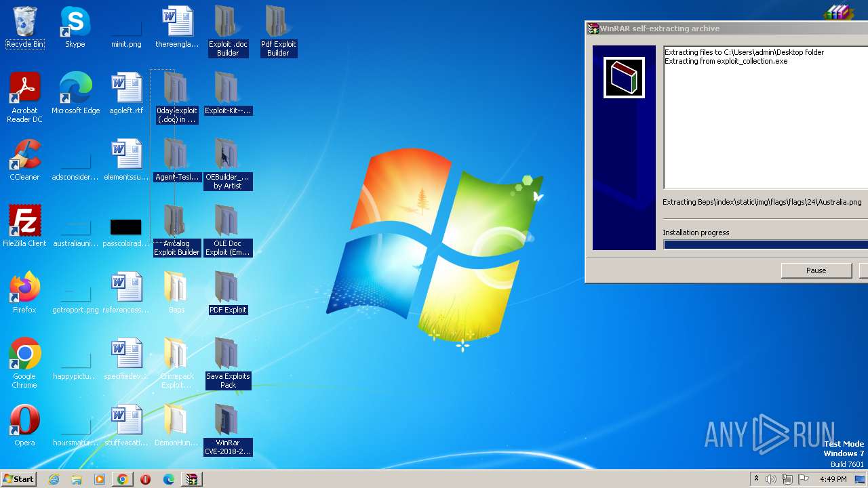
Task: Select the passcolorad black thumbnail file
Action: [x=126, y=232]
